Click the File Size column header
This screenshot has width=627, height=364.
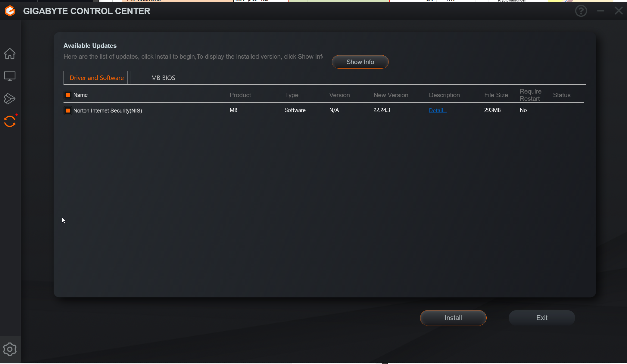point(496,95)
